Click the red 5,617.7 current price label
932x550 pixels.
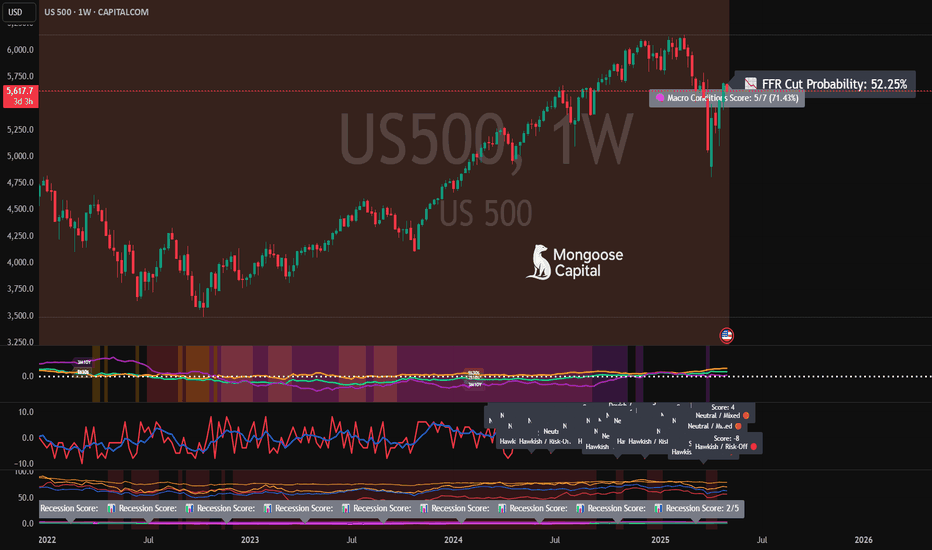pyautogui.click(x=20, y=91)
